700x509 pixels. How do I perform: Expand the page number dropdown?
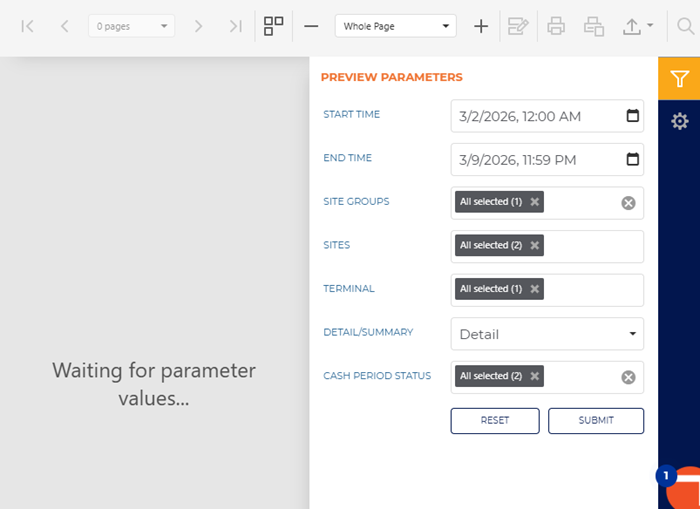pyautogui.click(x=131, y=26)
